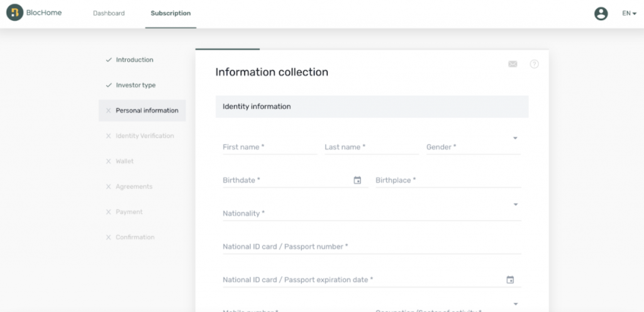Focus the Birthplace field
The height and width of the screenshot is (312, 644).
tap(448, 181)
